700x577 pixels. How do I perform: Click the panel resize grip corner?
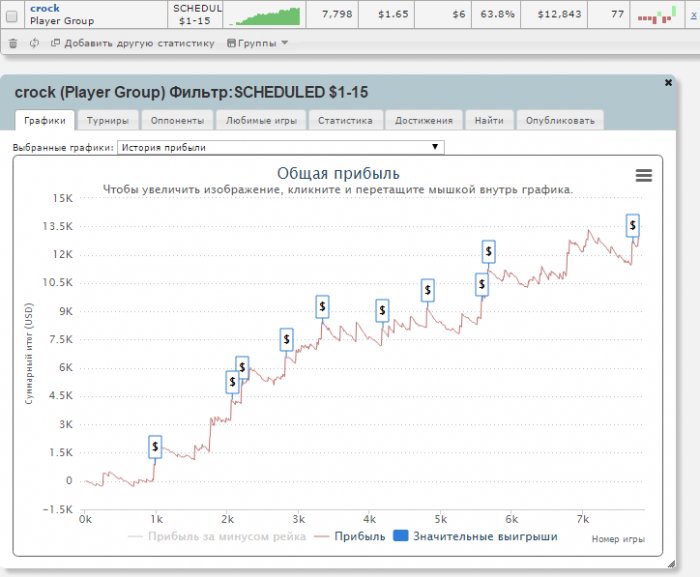pyautogui.click(x=671, y=564)
